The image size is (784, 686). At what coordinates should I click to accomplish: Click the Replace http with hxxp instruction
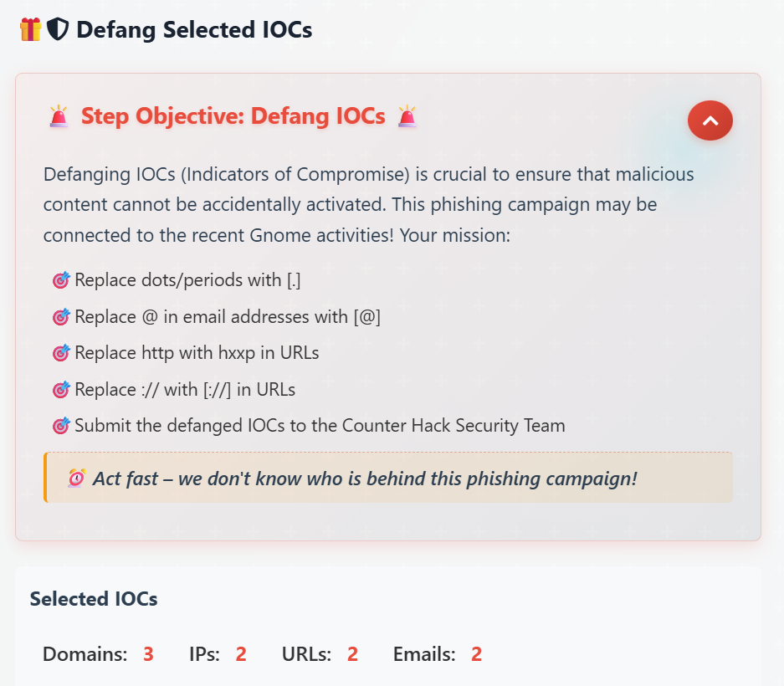pyautogui.click(x=197, y=353)
